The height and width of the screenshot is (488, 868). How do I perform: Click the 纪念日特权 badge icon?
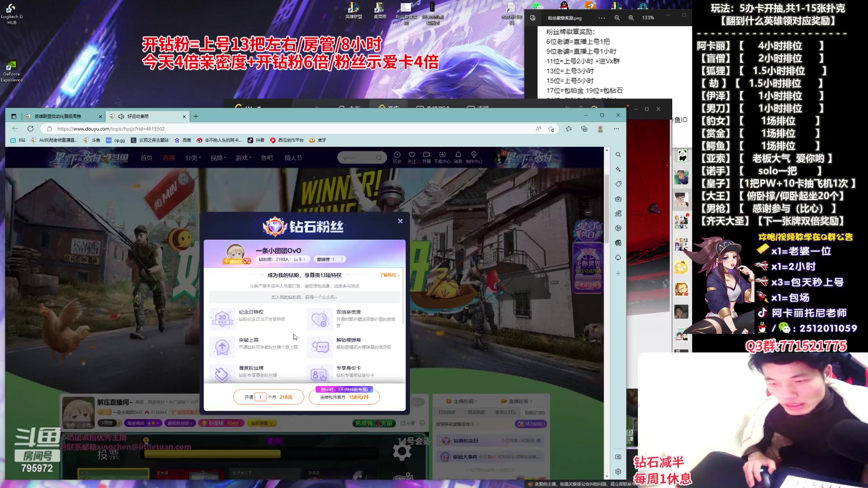(222, 319)
